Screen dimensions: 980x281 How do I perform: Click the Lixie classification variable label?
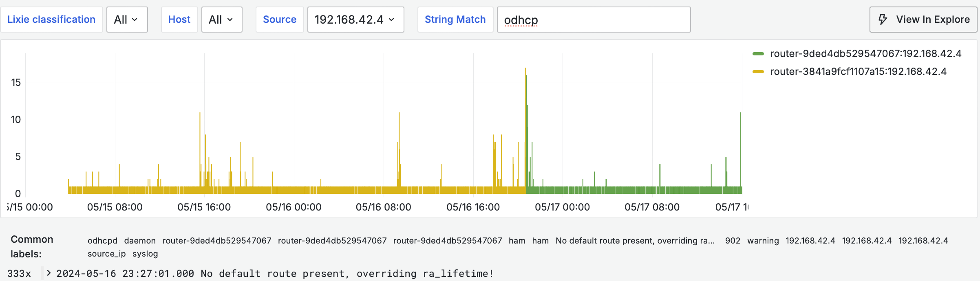pos(51,20)
